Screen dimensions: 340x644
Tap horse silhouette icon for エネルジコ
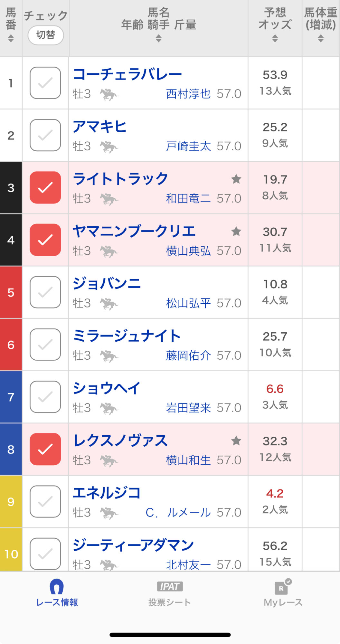[109, 513]
